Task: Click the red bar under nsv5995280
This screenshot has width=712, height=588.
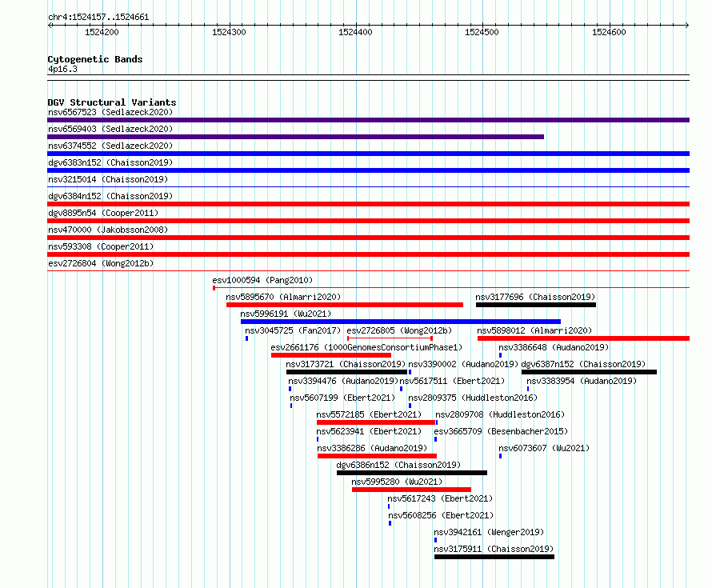Action: [411, 490]
